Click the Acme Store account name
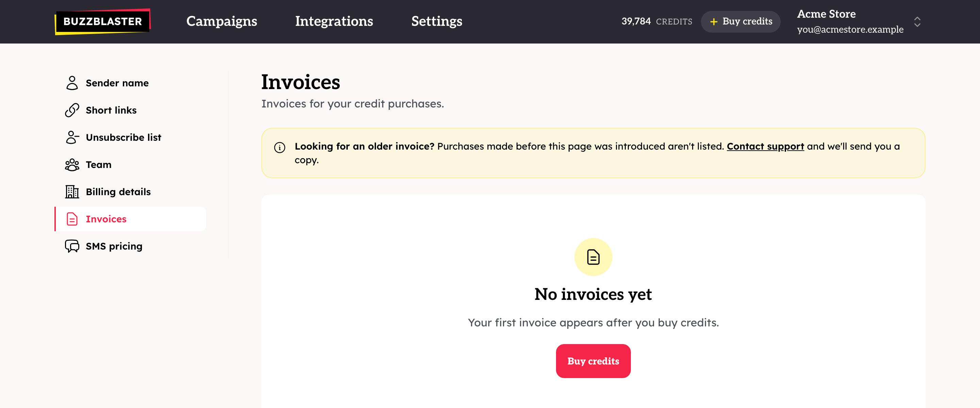 point(826,14)
